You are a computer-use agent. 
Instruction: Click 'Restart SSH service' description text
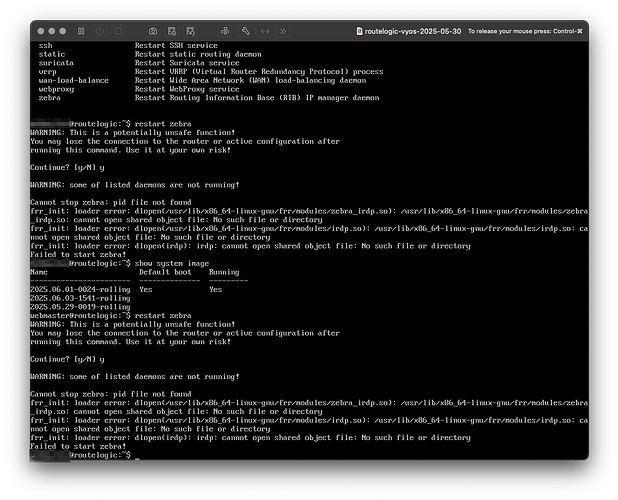pos(176,46)
